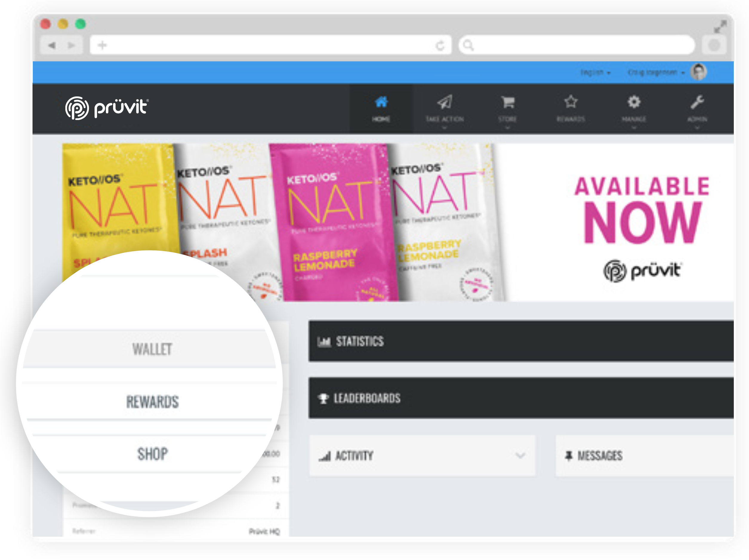Click the browser search field

(577, 45)
